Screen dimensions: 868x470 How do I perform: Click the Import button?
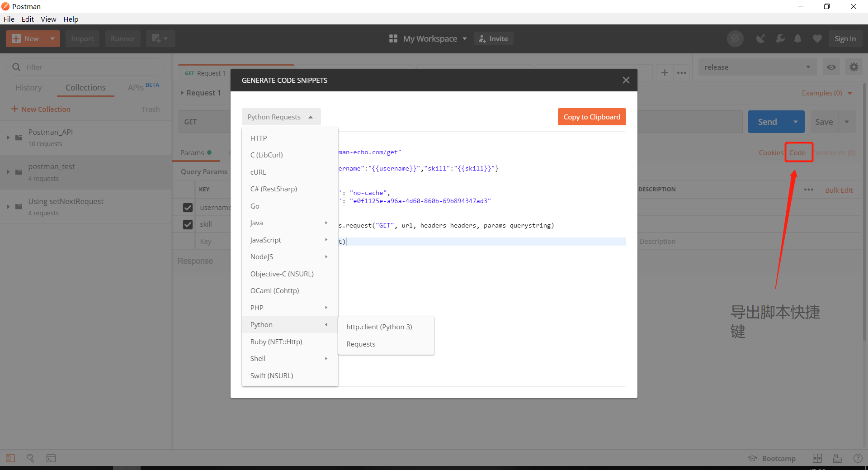tap(82, 38)
